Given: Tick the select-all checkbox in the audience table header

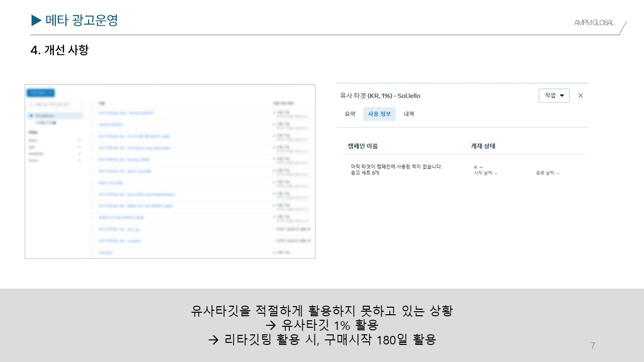Looking at the screenshot, I should (x=92, y=103).
